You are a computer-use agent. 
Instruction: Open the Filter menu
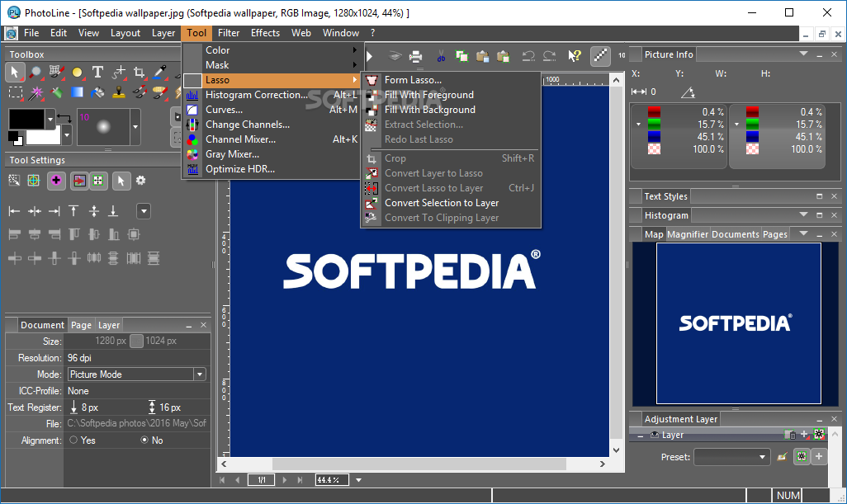click(x=229, y=33)
